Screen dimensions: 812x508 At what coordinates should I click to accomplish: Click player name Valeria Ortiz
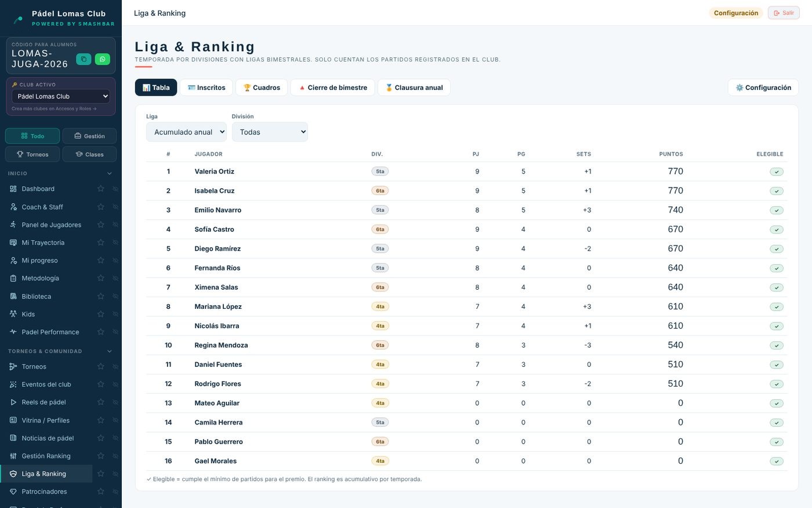pyautogui.click(x=215, y=171)
